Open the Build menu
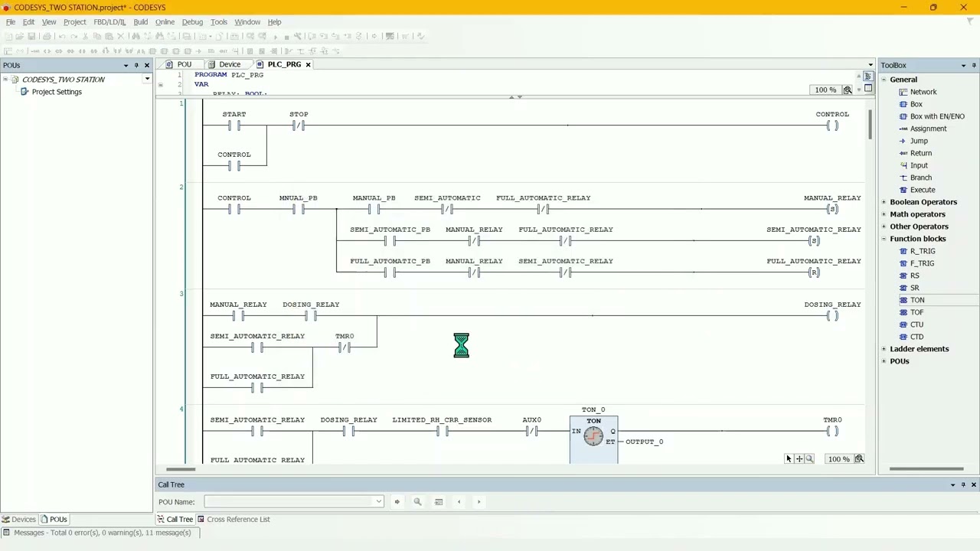This screenshot has height=551, width=980. tap(140, 22)
